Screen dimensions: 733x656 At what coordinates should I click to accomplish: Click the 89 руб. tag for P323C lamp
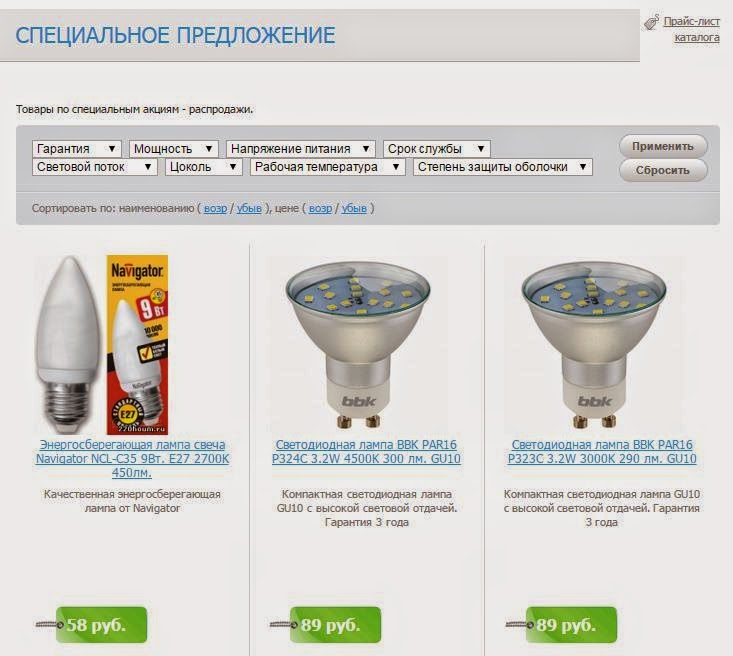click(571, 625)
